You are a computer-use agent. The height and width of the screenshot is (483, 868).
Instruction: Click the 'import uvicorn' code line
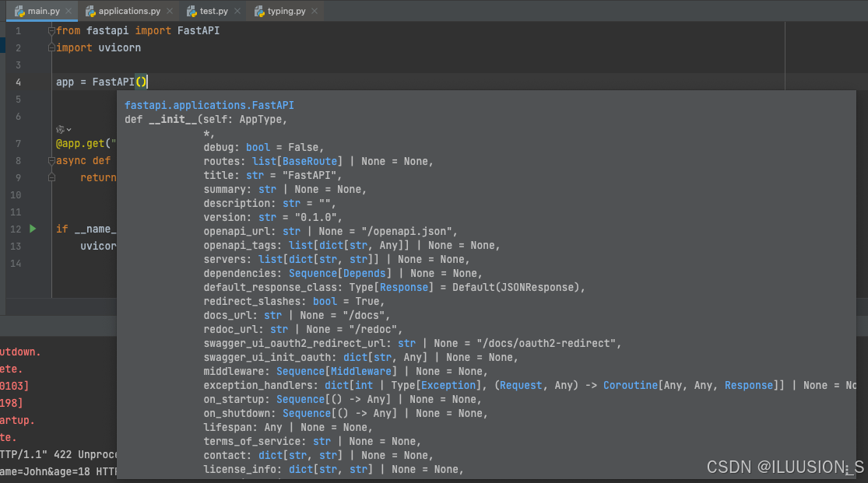tap(99, 48)
